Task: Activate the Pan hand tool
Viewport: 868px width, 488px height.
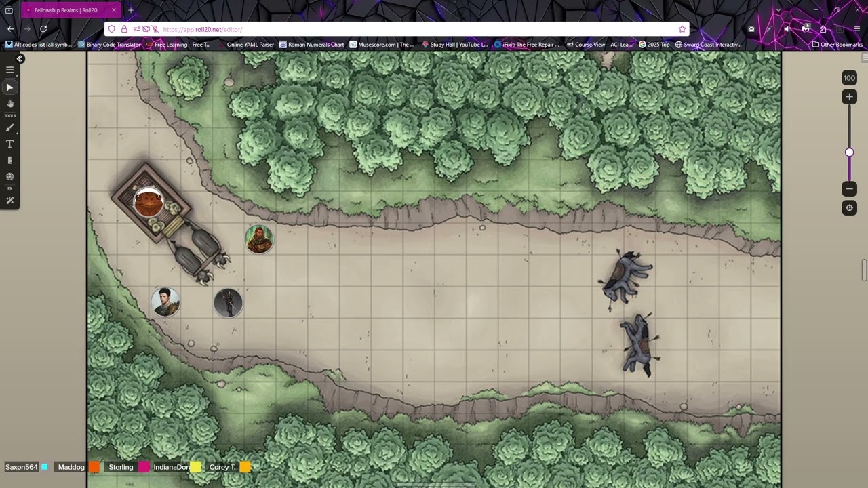Action: click(x=9, y=104)
